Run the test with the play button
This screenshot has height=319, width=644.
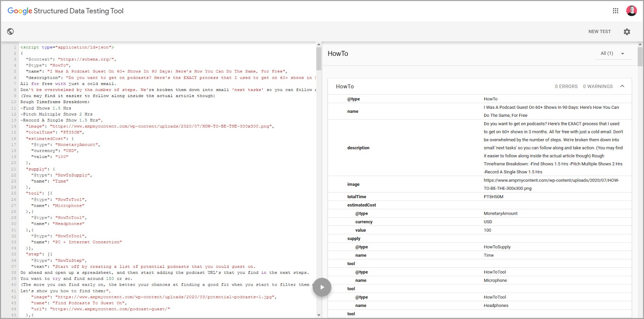click(322, 287)
